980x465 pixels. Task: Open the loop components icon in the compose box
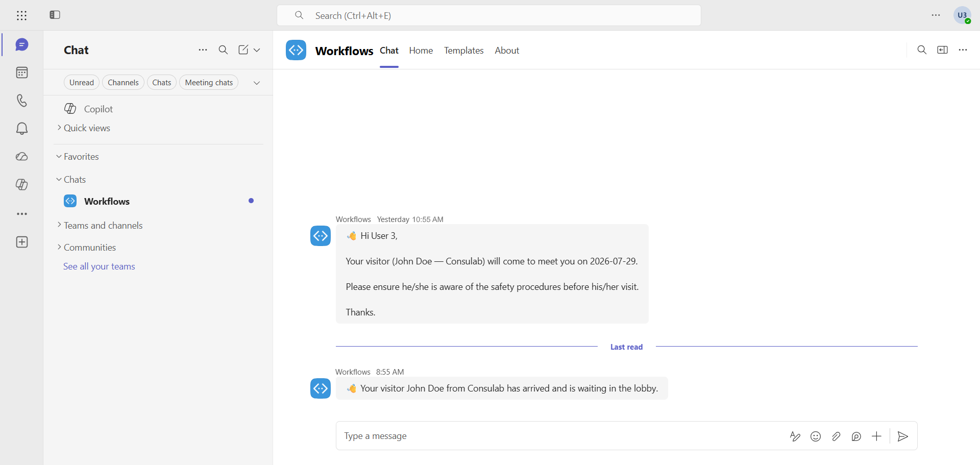856,436
